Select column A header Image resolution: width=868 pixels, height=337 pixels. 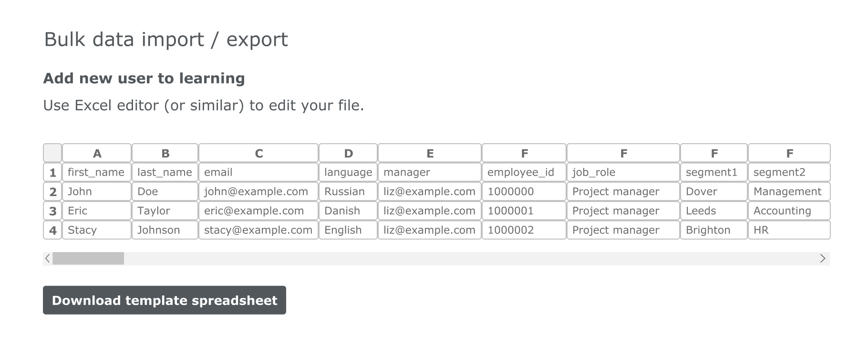click(97, 153)
